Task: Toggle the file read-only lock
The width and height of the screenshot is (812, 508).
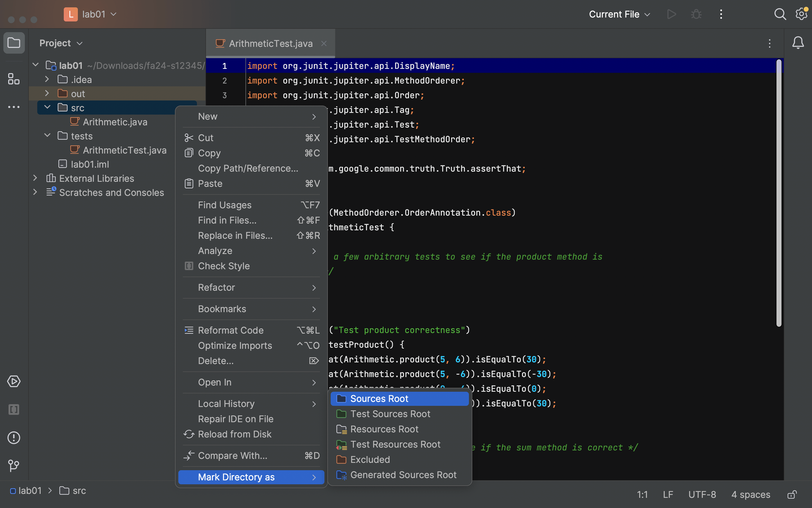Action: (791, 494)
